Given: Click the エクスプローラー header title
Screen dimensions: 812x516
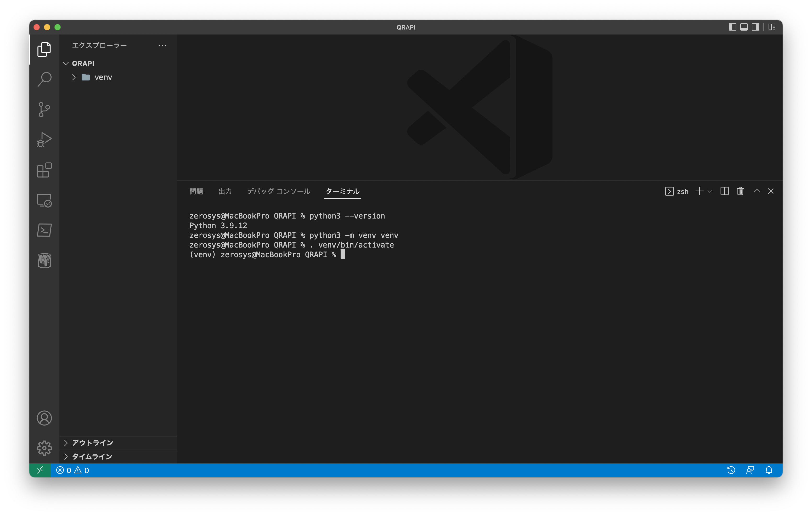Looking at the screenshot, I should coord(99,45).
